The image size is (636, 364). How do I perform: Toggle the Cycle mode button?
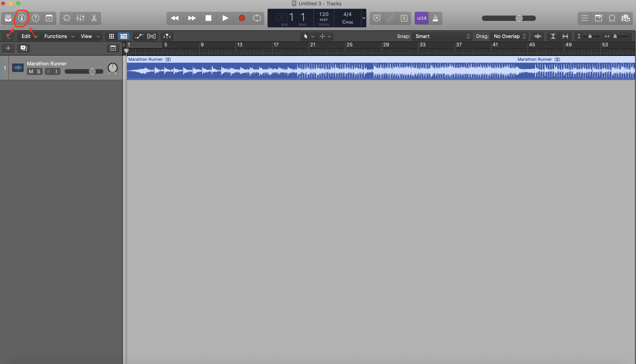(x=257, y=18)
